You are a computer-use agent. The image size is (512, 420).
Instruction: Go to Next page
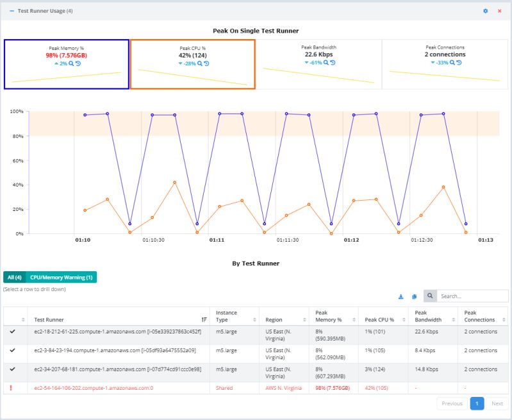pyautogui.click(x=497, y=403)
